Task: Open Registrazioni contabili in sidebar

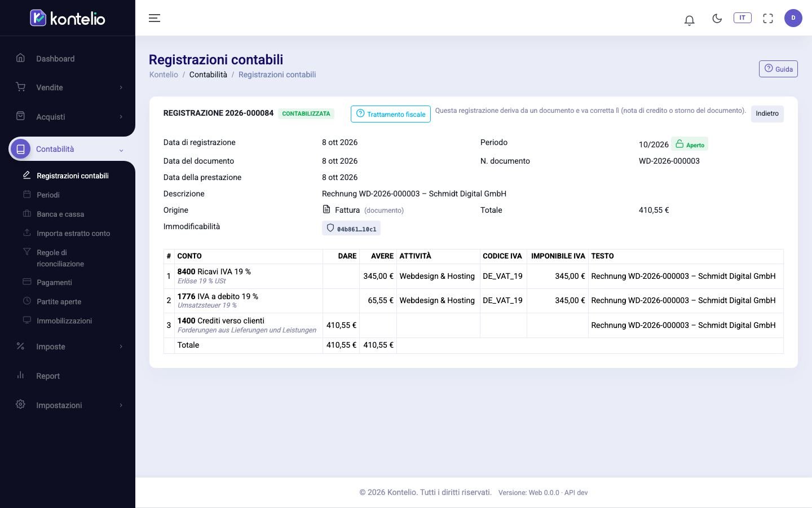Action: click(x=73, y=176)
